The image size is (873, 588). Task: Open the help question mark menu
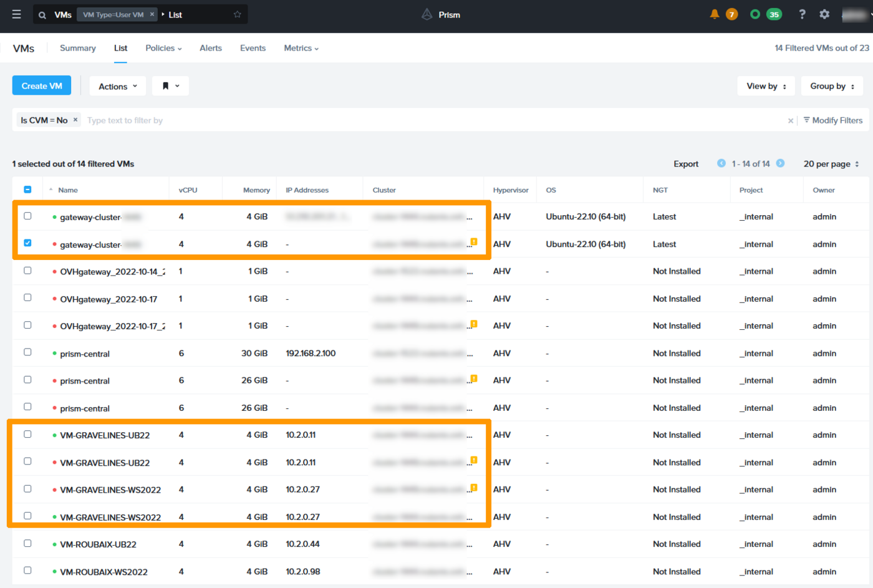(802, 14)
